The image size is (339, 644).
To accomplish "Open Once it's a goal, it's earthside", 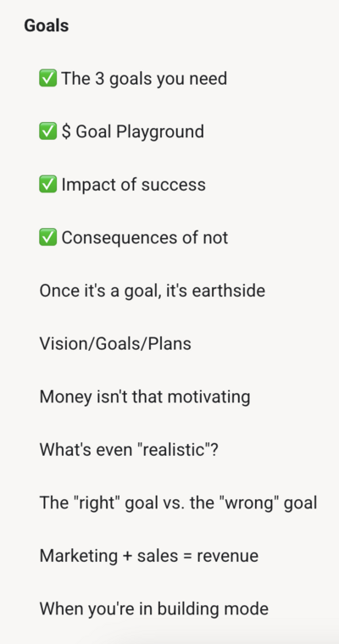I will (x=152, y=291).
